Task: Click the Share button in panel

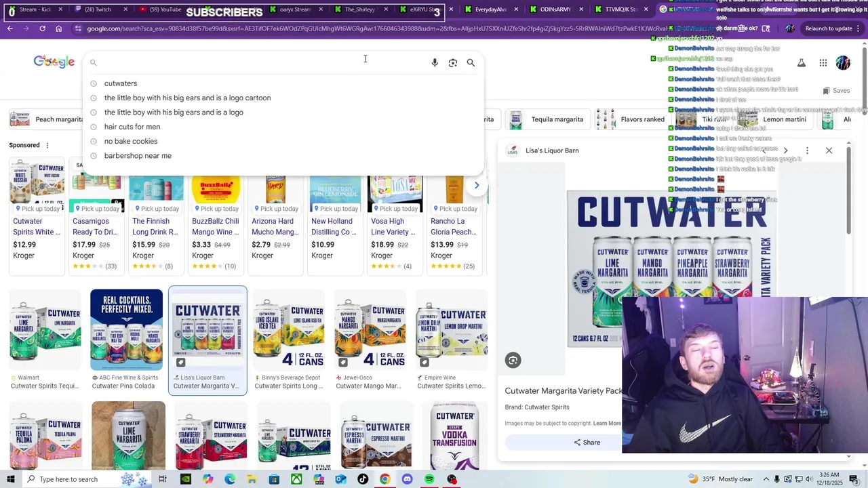Action: [587, 442]
